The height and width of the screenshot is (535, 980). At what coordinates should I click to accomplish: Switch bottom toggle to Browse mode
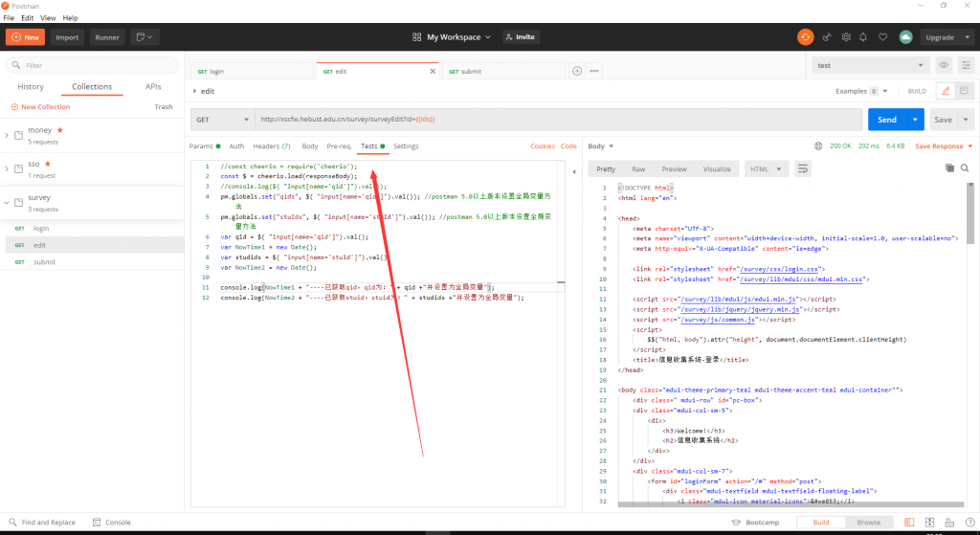tap(868, 523)
